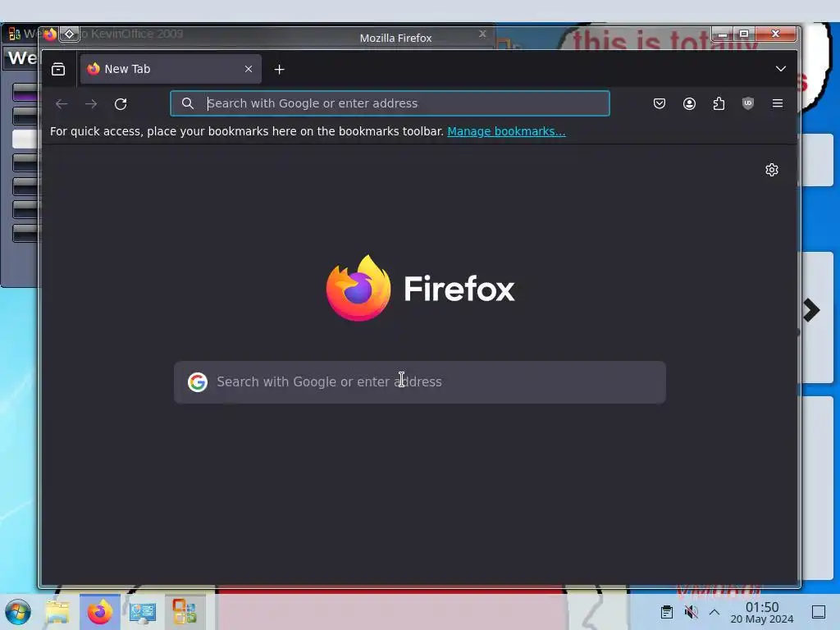Open a new tab with the plus button
The height and width of the screenshot is (630, 840).
pos(279,69)
